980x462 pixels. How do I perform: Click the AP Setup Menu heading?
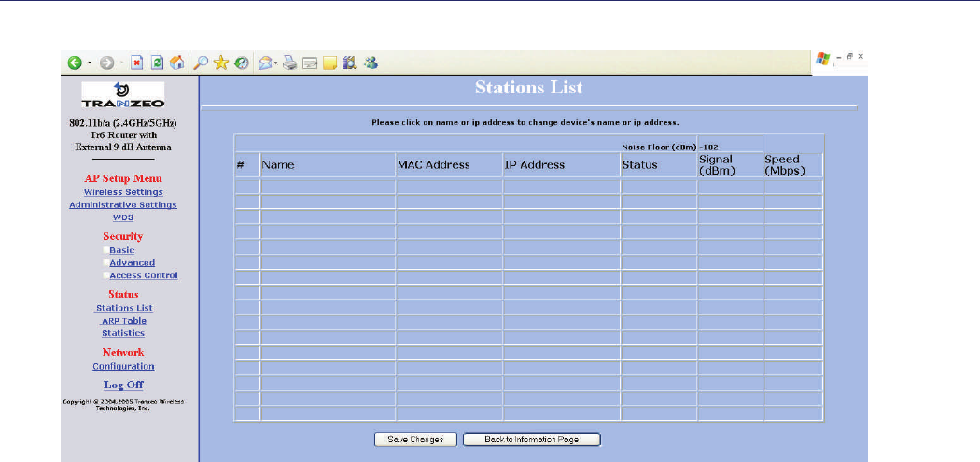123,179
